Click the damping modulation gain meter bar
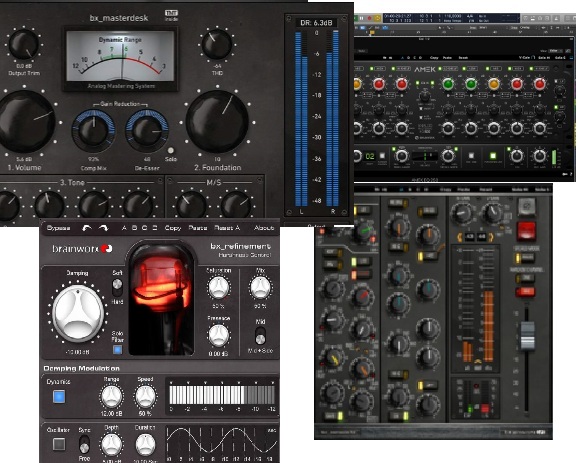 (222, 395)
